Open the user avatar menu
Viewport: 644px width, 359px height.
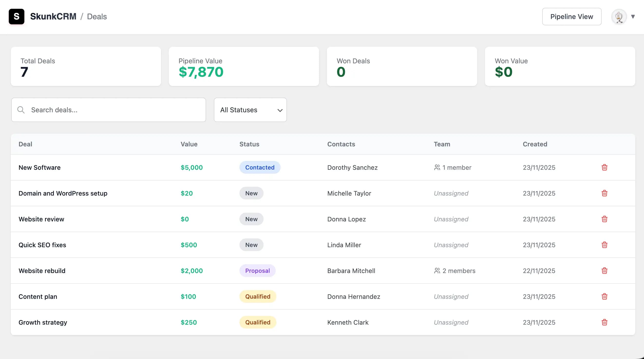pos(619,17)
